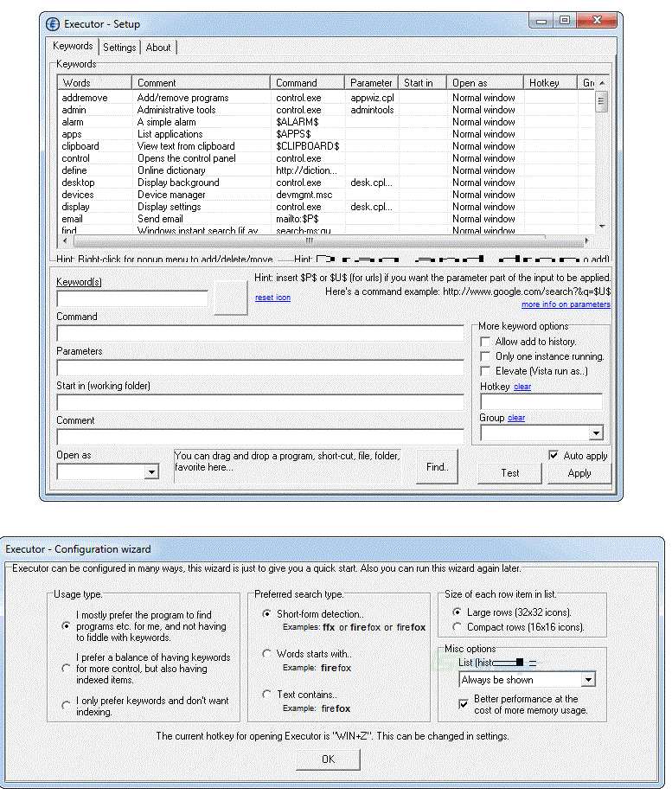Open the Always be shown dropdown
Screen dimensions: 672x801
[x=588, y=680]
